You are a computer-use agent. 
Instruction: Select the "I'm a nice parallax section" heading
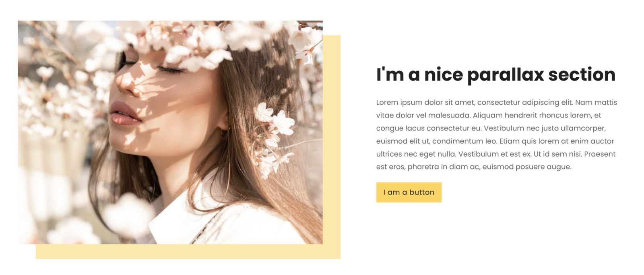pyautogui.click(x=496, y=75)
